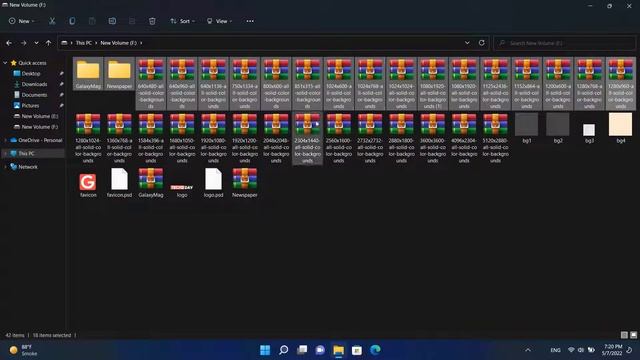Click the Paste toolbar icon
The height and width of the screenshot is (360, 640).
pos(92,21)
